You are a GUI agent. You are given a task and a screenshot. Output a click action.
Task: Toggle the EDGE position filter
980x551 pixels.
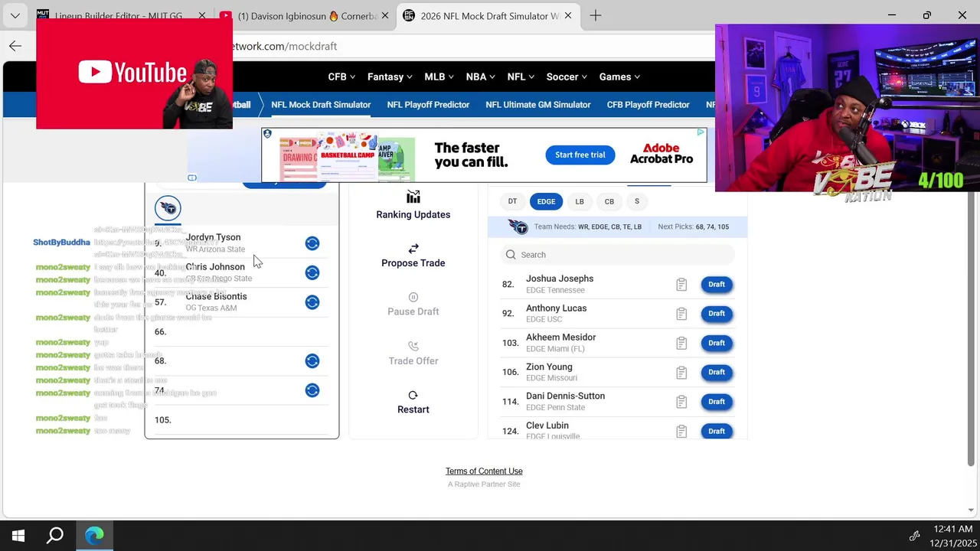546,201
